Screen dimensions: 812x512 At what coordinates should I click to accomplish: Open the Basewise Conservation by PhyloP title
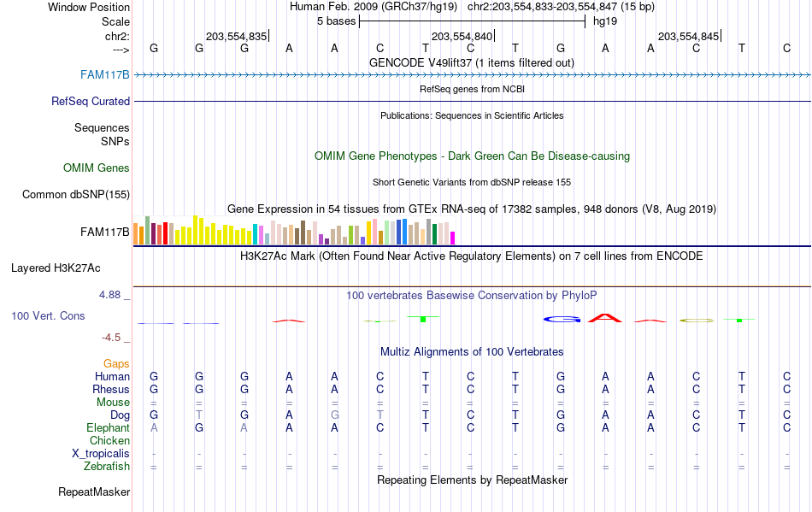[472, 295]
